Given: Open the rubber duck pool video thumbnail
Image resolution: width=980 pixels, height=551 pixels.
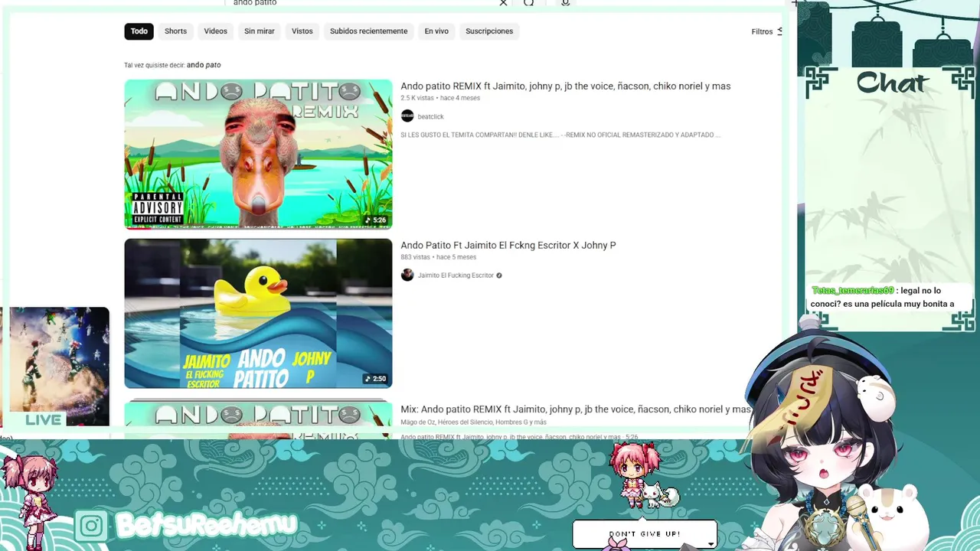Looking at the screenshot, I should 258,314.
